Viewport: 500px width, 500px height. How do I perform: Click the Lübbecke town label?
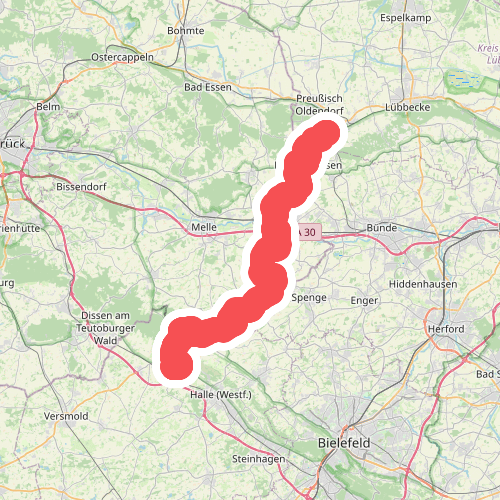pyautogui.click(x=407, y=107)
